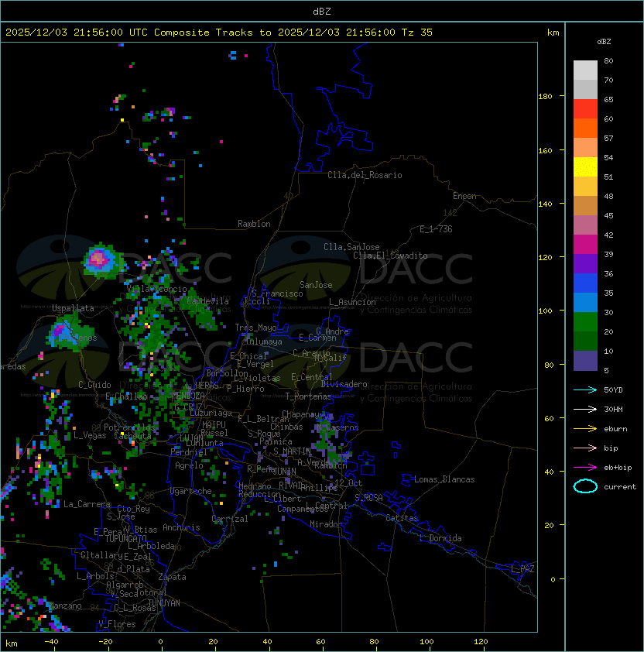Click the 'MAIPU' map label

tap(214, 425)
